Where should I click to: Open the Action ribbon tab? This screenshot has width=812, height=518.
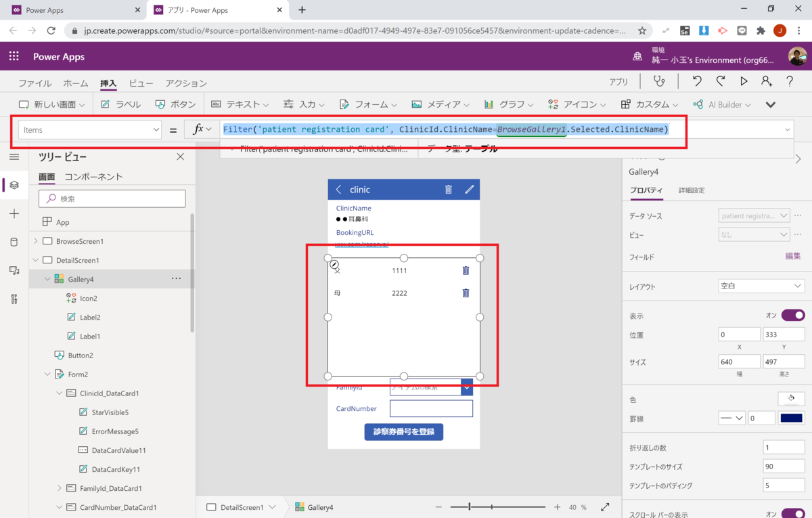186,83
